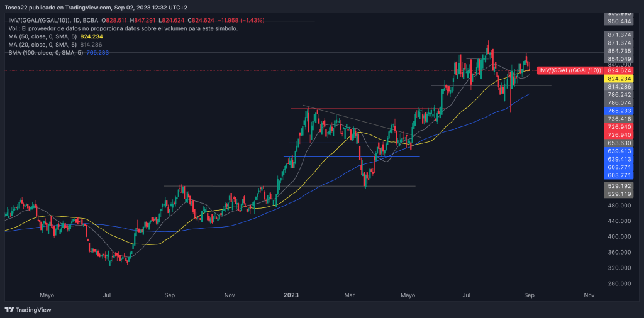Select the MA 50 indicator legend
644x318 pixels.
click(55, 37)
